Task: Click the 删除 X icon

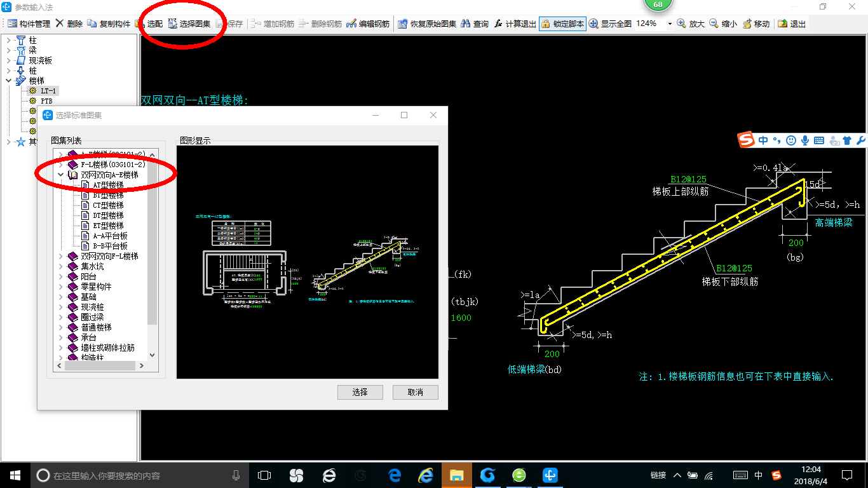Action: coord(59,24)
